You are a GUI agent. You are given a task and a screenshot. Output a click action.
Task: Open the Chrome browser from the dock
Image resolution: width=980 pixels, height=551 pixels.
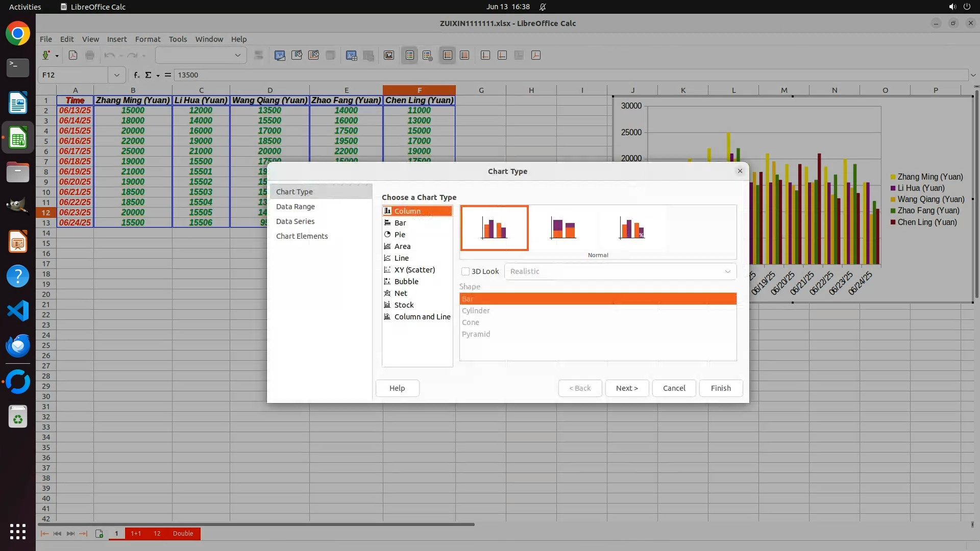coord(18,34)
